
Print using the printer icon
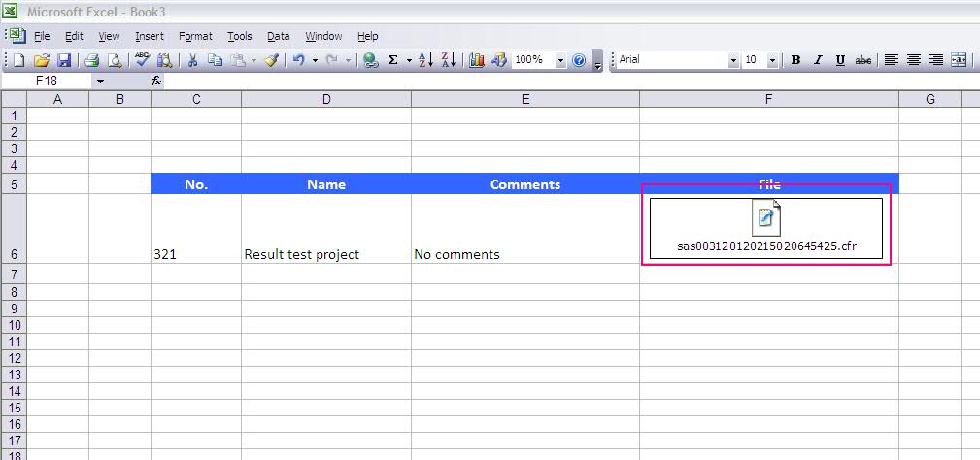coord(92,60)
